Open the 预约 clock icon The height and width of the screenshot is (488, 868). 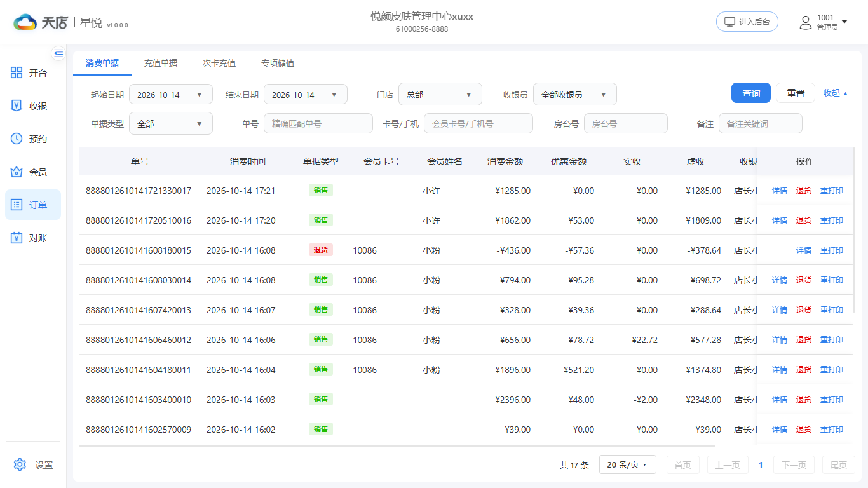[17, 139]
